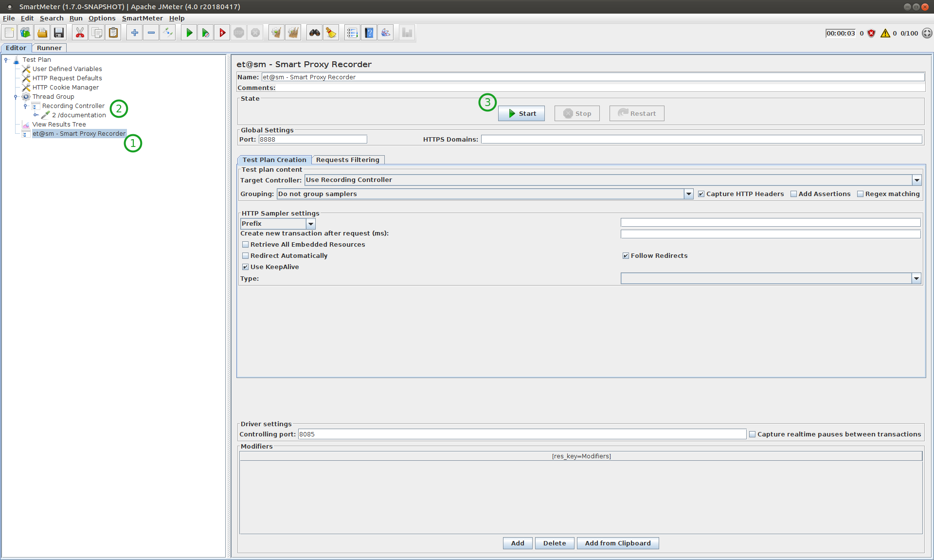Click the HTTPS Domains input field

701,140
